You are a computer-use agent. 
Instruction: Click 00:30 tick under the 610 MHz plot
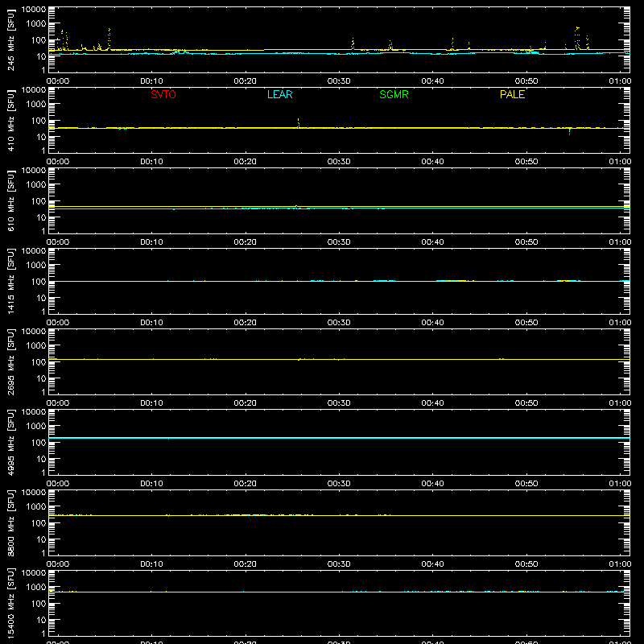coord(339,242)
